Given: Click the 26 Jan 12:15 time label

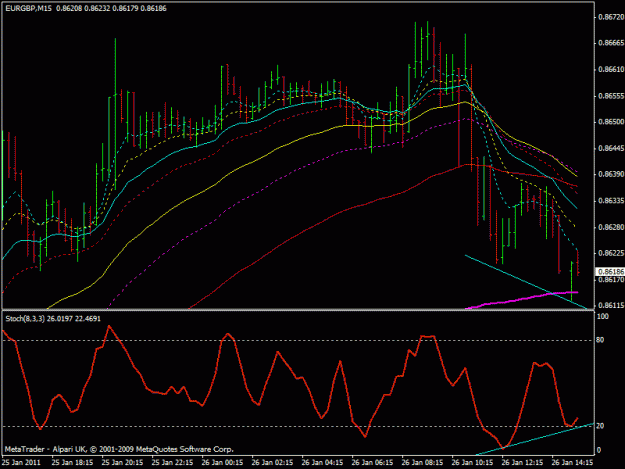Looking at the screenshot, I should pos(522,463).
